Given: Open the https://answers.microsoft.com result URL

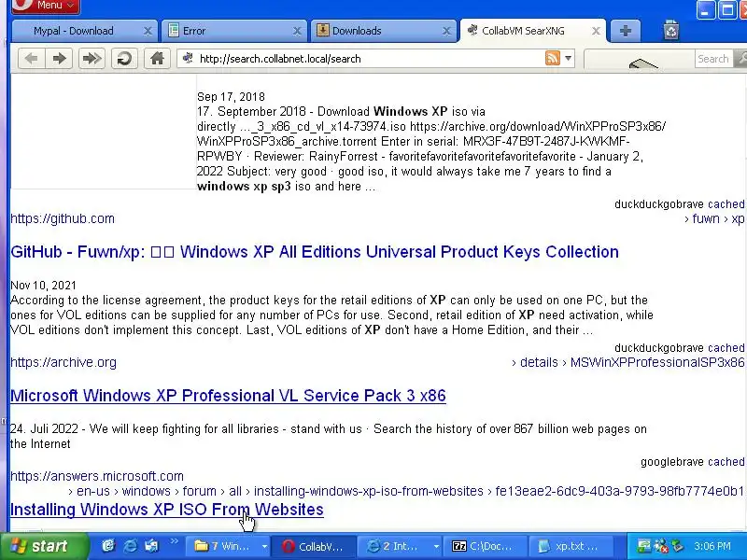Looking at the screenshot, I should [97, 476].
